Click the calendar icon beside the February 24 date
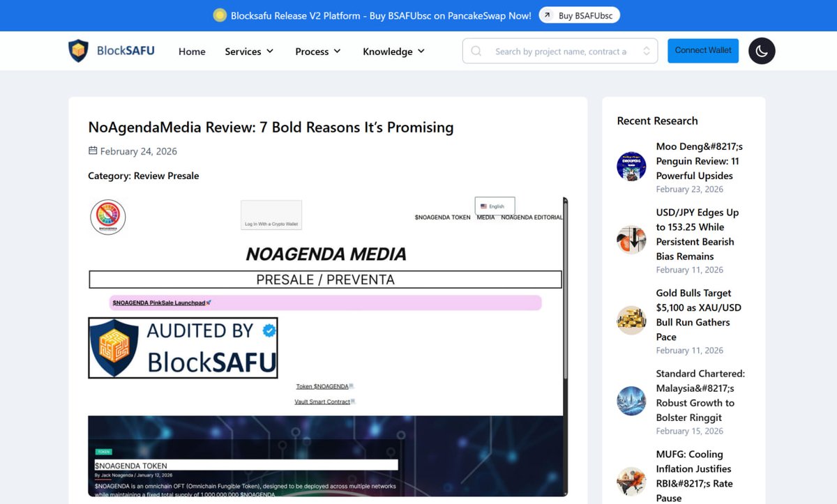This screenshot has height=504, width=837. (x=92, y=151)
